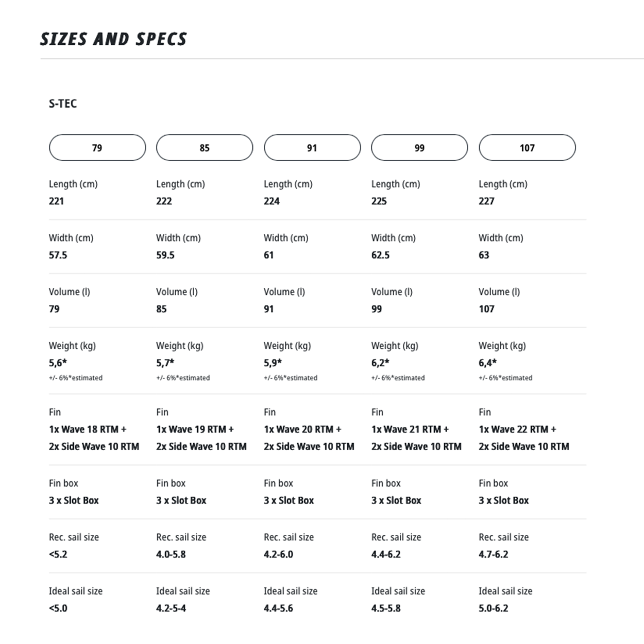Click the 62.5 width value
This screenshot has height=644, width=644.
tap(381, 255)
